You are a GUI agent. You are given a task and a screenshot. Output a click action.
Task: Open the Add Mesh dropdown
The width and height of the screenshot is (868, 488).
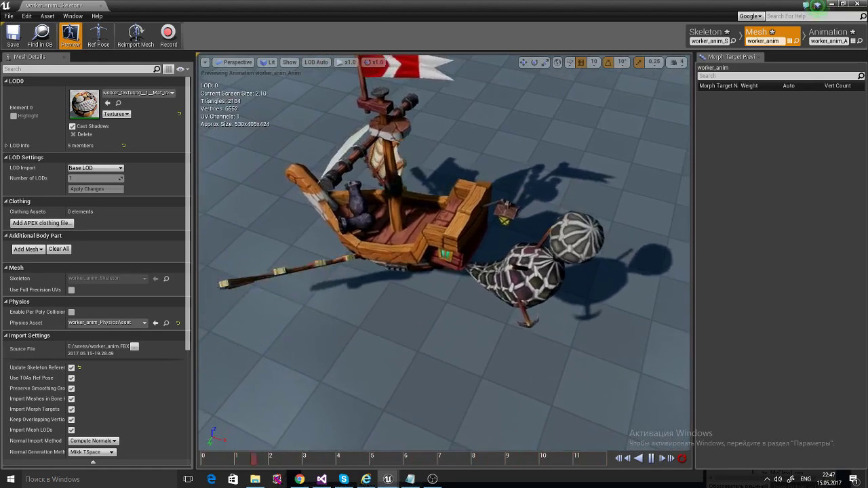[28, 249]
